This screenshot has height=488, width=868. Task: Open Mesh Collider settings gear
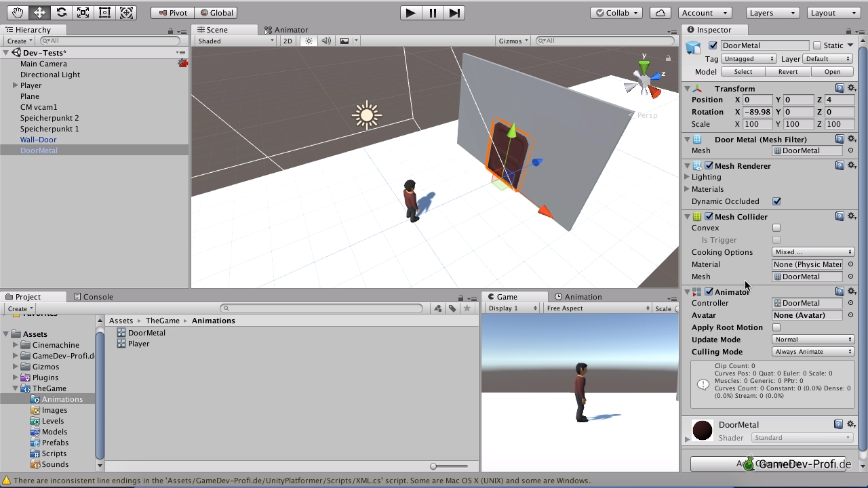[852, 216]
